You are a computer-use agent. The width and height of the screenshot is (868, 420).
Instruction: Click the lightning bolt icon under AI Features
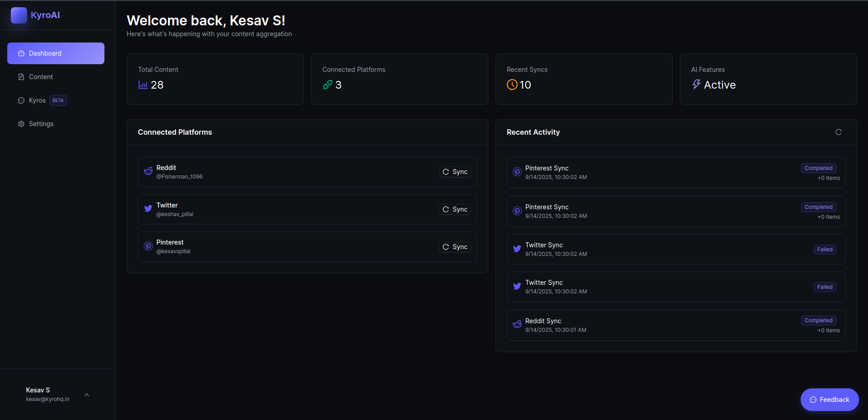696,85
